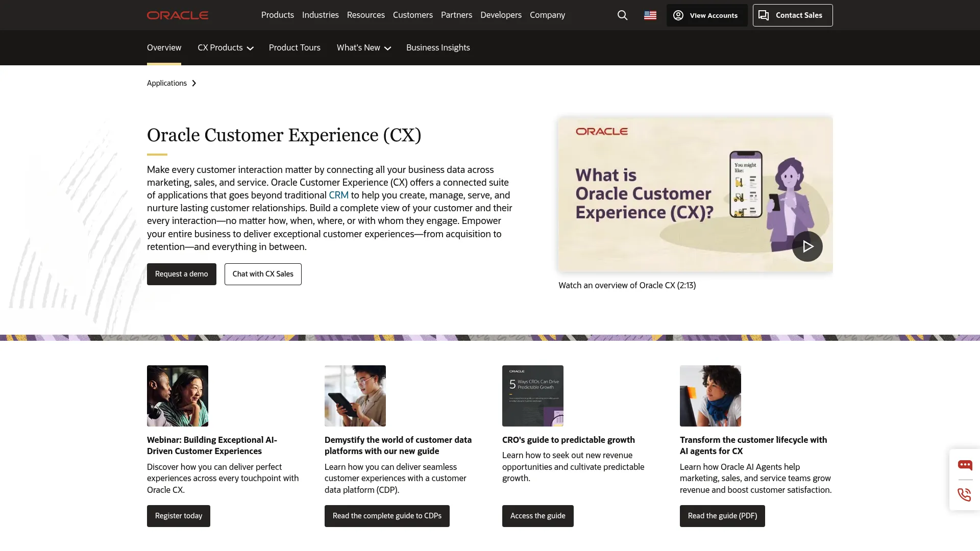This screenshot has width=980, height=551.
Task: Click the chevron next to Applications breadcrumb
Action: pos(194,83)
